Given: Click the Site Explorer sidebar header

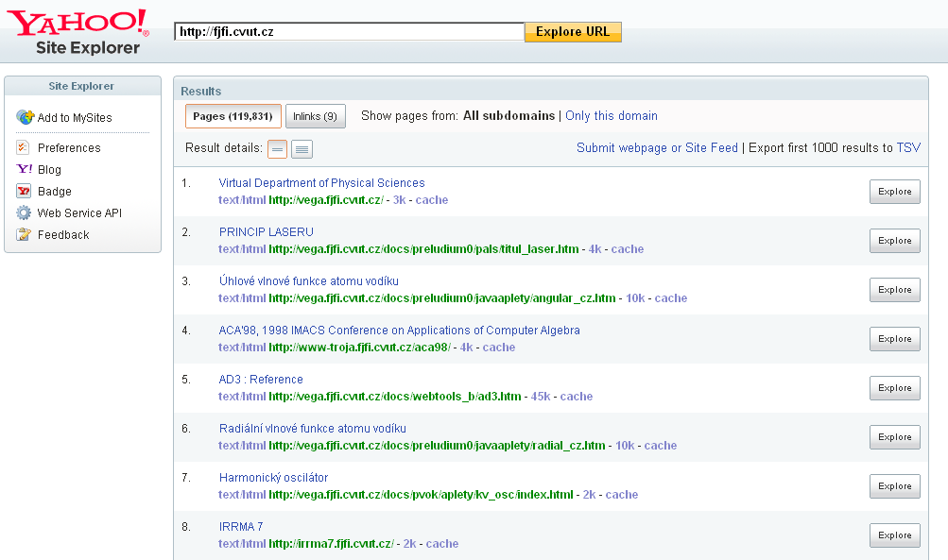Looking at the screenshot, I should [81, 86].
